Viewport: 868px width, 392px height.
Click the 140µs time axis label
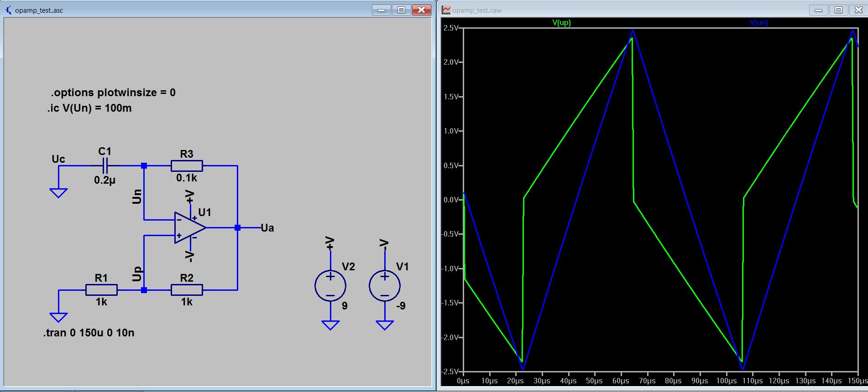click(x=831, y=381)
